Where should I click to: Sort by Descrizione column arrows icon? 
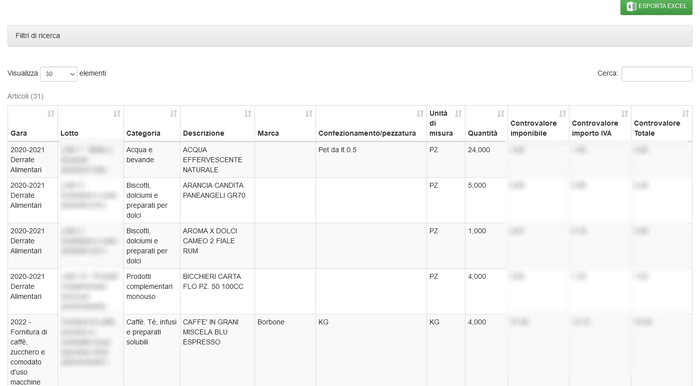(x=248, y=114)
